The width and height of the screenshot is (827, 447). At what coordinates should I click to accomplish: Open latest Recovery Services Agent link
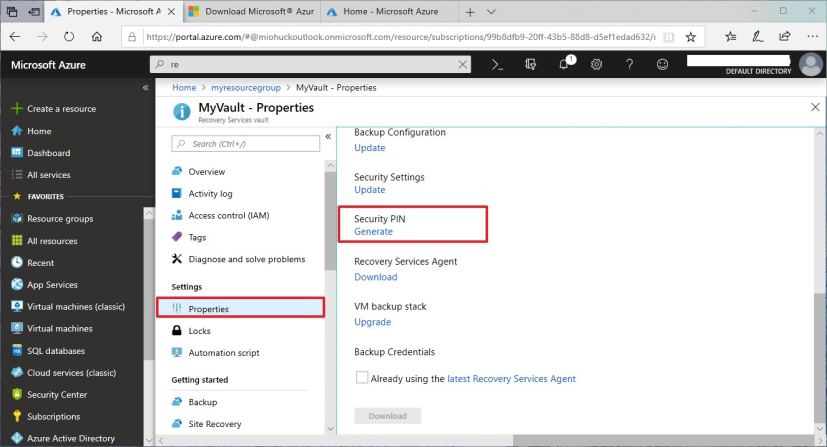pyautogui.click(x=511, y=378)
